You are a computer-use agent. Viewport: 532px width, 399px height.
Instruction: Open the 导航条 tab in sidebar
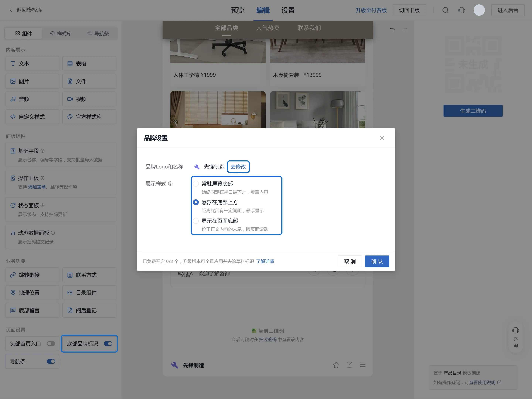98,33
